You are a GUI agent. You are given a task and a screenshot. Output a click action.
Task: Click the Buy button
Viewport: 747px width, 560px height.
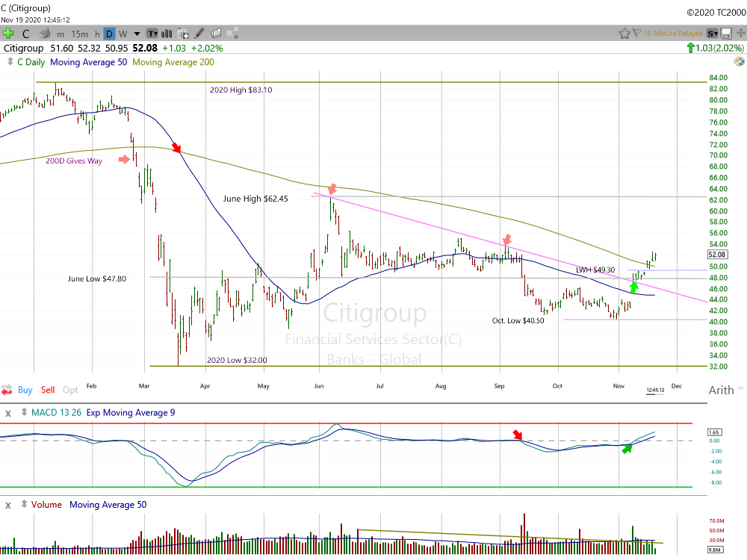coord(25,390)
